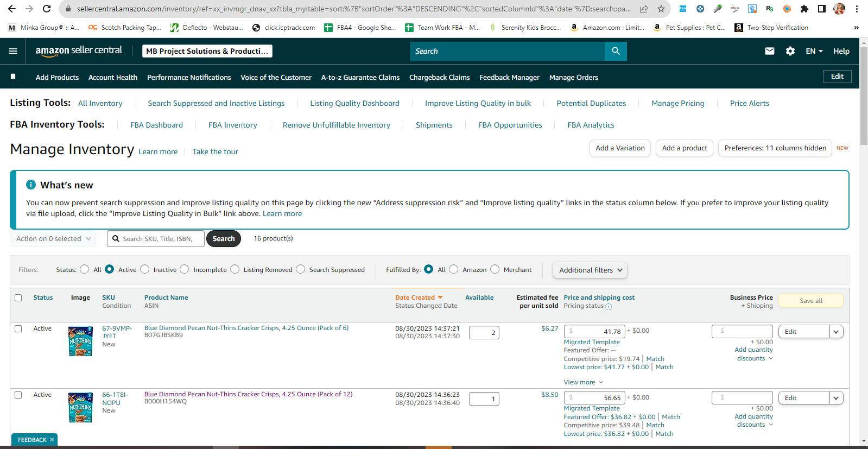Open the Scotch Packing Tape bookmark

coord(125,28)
